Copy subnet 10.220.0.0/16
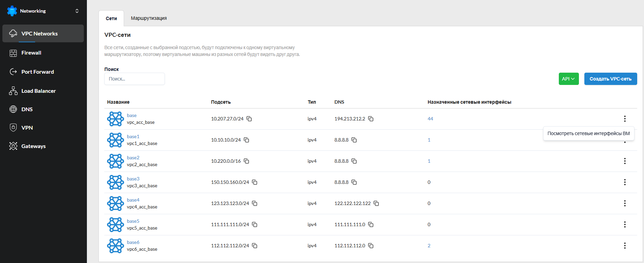Screen dimensions: 644x263 click(x=246, y=161)
